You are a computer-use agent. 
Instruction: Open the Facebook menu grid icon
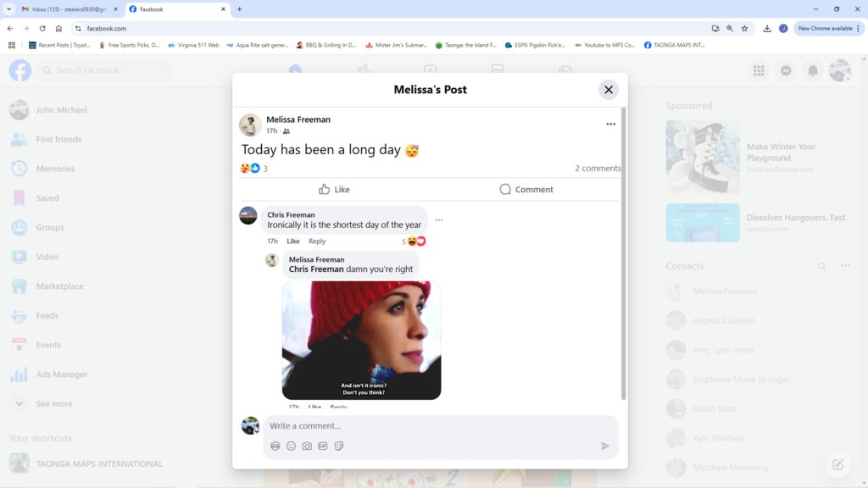[x=759, y=70]
